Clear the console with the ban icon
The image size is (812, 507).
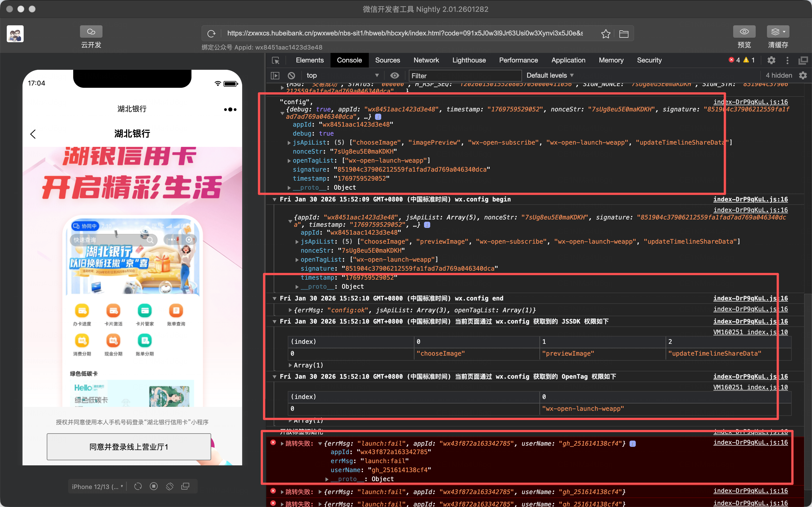pos(291,75)
